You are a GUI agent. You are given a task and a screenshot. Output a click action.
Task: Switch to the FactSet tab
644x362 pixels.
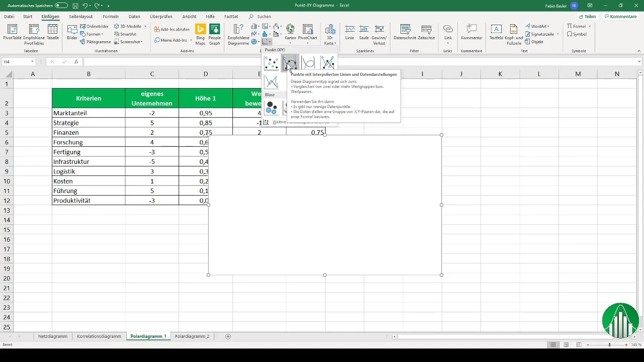[x=231, y=17]
